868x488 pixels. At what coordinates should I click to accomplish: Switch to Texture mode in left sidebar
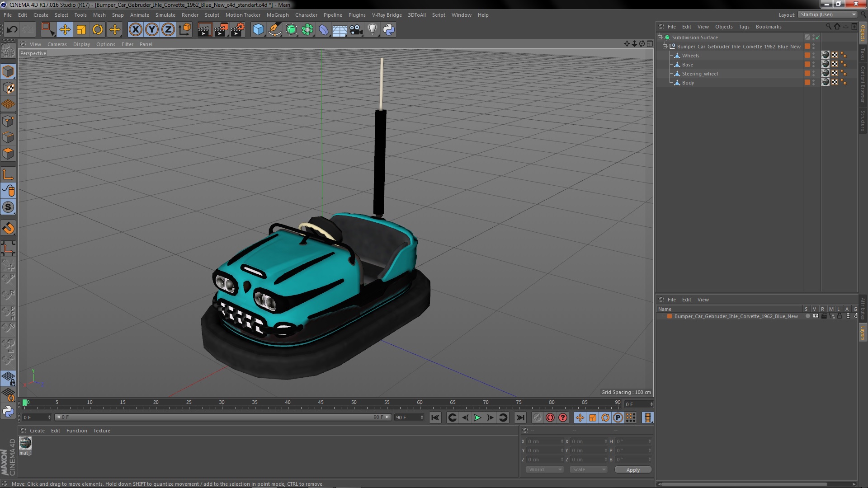pyautogui.click(x=8, y=88)
